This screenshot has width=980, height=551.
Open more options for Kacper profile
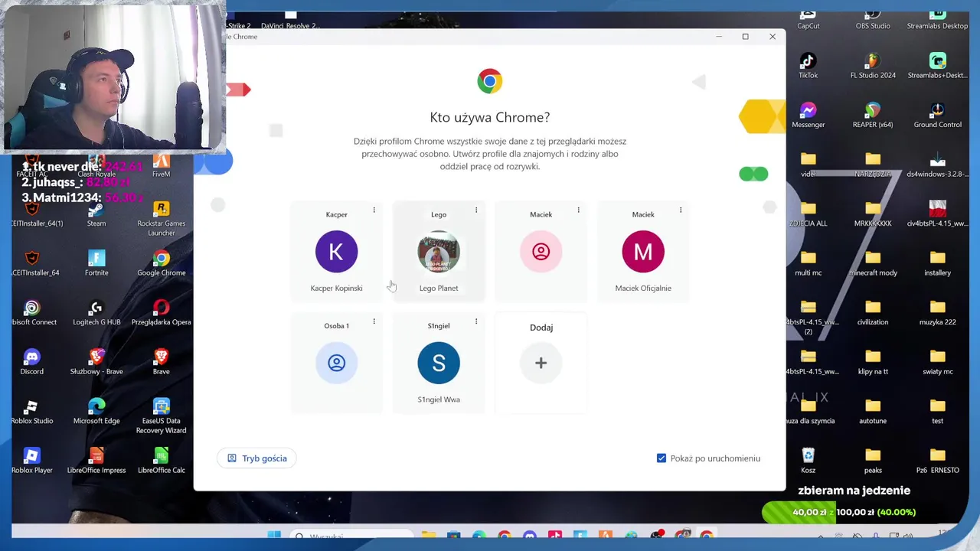click(x=374, y=210)
